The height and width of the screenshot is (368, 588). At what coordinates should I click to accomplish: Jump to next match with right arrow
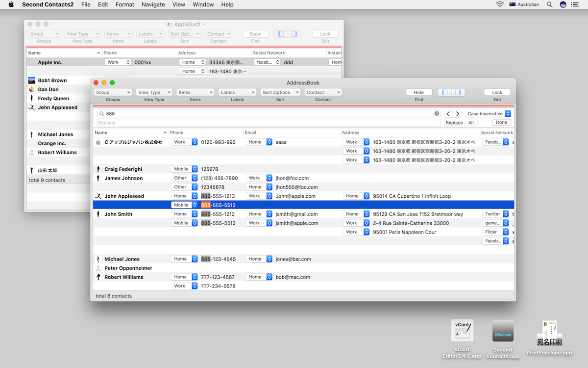tap(457, 113)
